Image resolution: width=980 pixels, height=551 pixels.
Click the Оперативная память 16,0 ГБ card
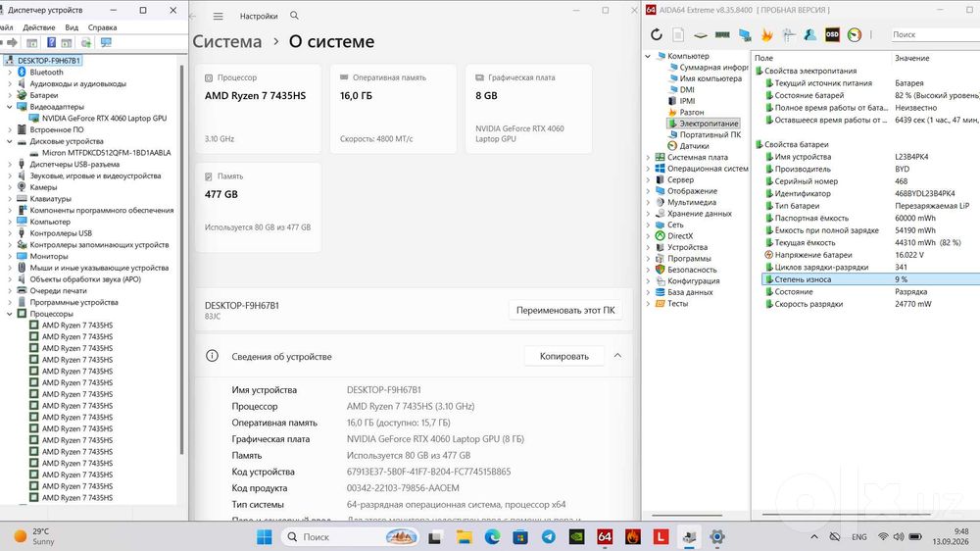[x=393, y=109]
